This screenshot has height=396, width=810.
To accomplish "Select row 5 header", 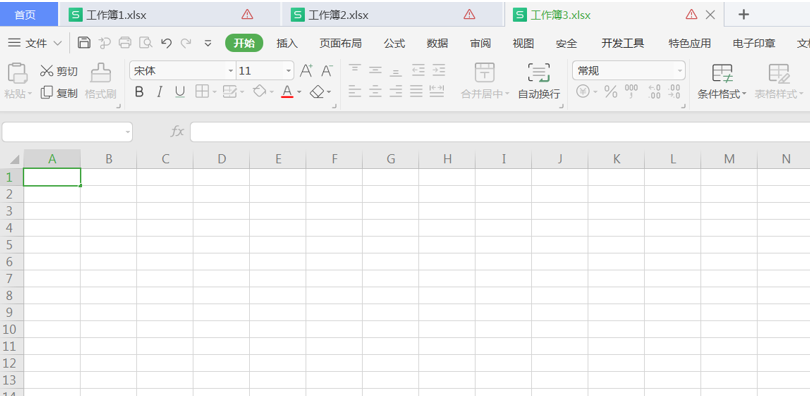I will coord(11,245).
